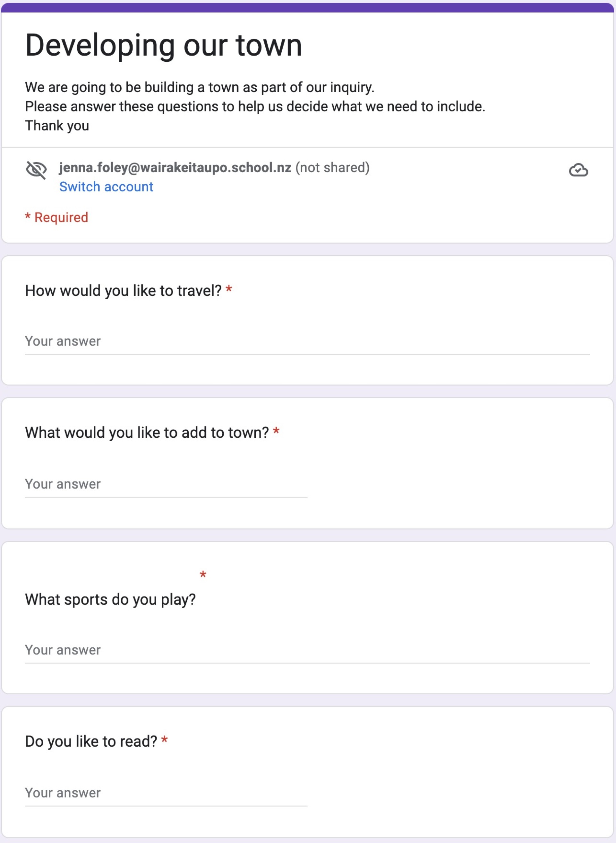Click the form description starting 'We are going'
Screen dimensions: 616x843
pos(255,106)
